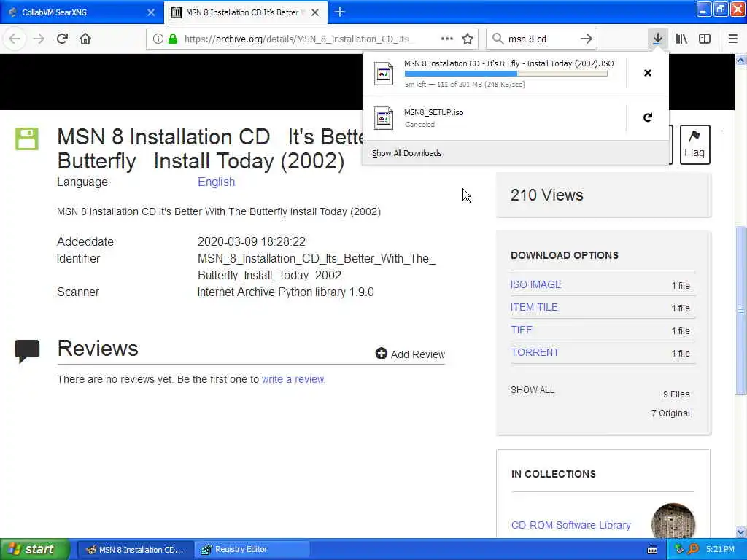Image resolution: width=747 pixels, height=560 pixels.
Task: Click the 210 Views counter
Action: click(546, 195)
